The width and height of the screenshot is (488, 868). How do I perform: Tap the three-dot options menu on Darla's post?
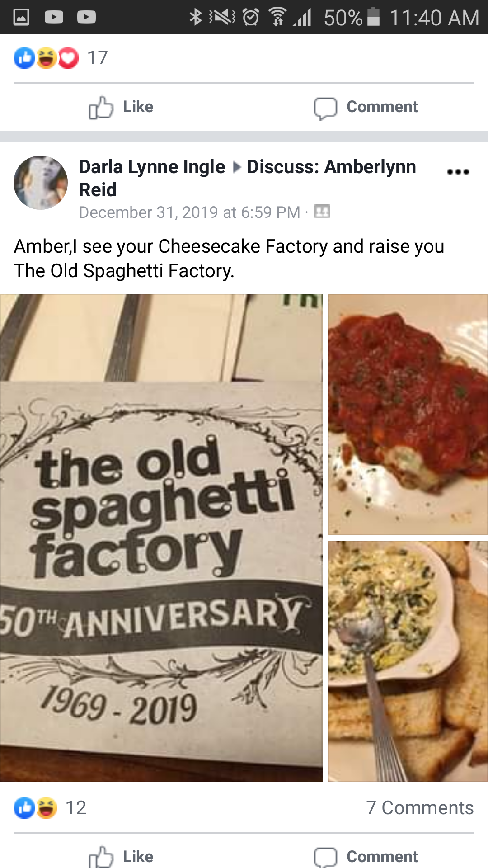tap(458, 171)
